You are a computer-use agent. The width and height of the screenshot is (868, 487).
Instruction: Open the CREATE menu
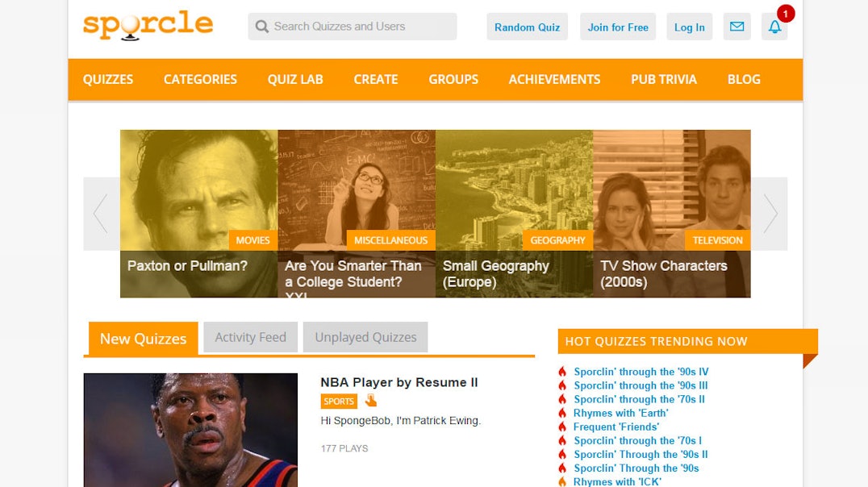(376, 80)
